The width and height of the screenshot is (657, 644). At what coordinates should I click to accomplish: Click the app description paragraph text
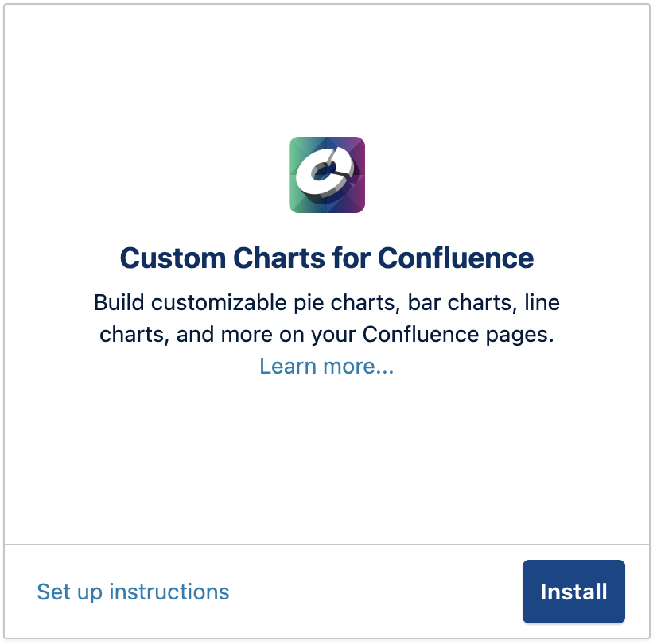click(326, 319)
